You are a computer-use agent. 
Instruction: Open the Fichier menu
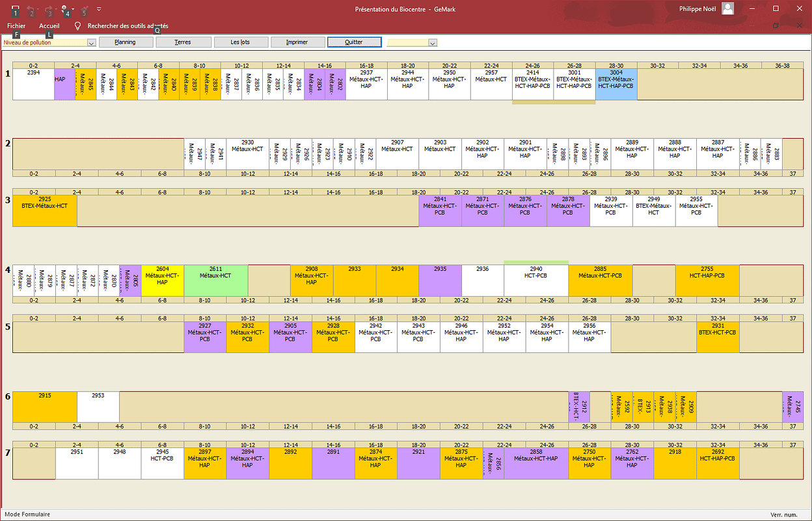pos(16,26)
